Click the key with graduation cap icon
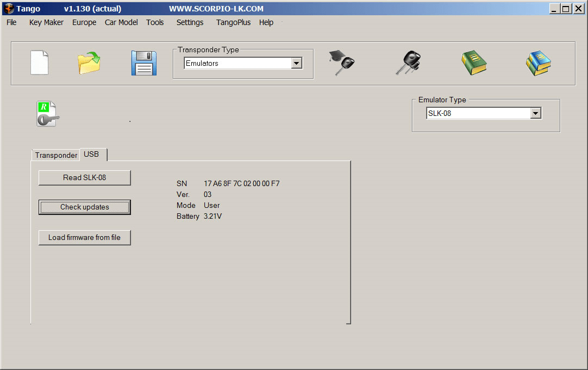Screen dimensions: 588x370 (x=342, y=63)
